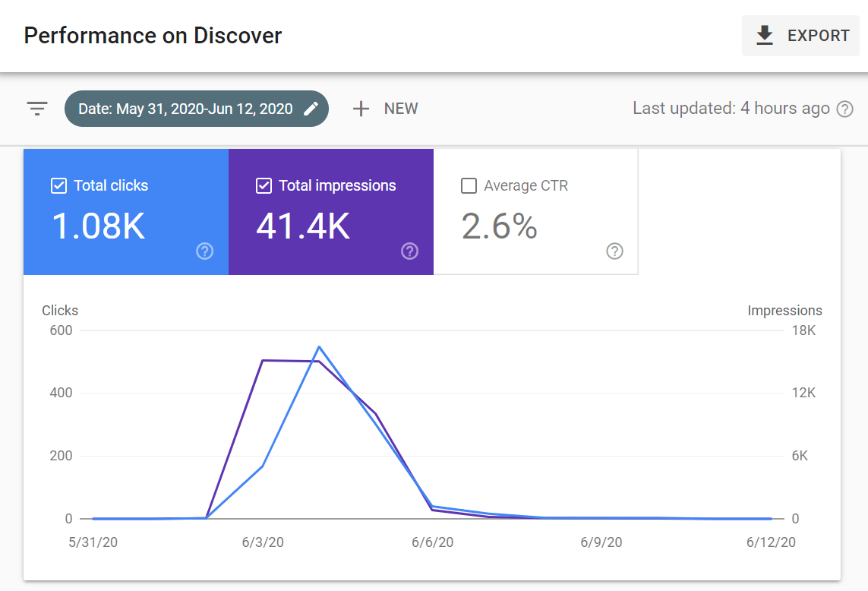Click the 6/3/20 date label
Viewport: 868px width, 591px height.
click(263, 542)
